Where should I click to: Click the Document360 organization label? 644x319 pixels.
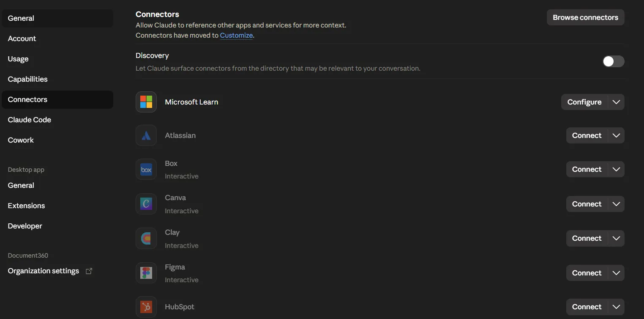point(28,256)
